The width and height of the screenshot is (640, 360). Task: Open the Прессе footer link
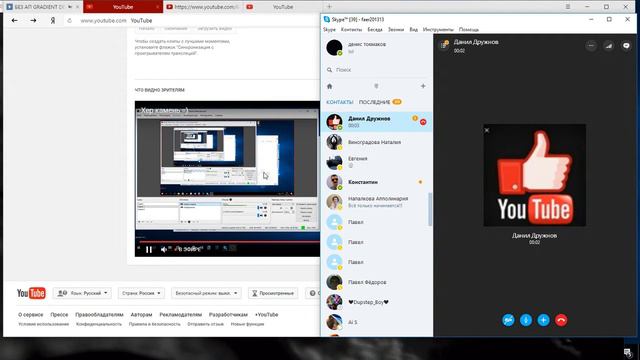point(59,315)
